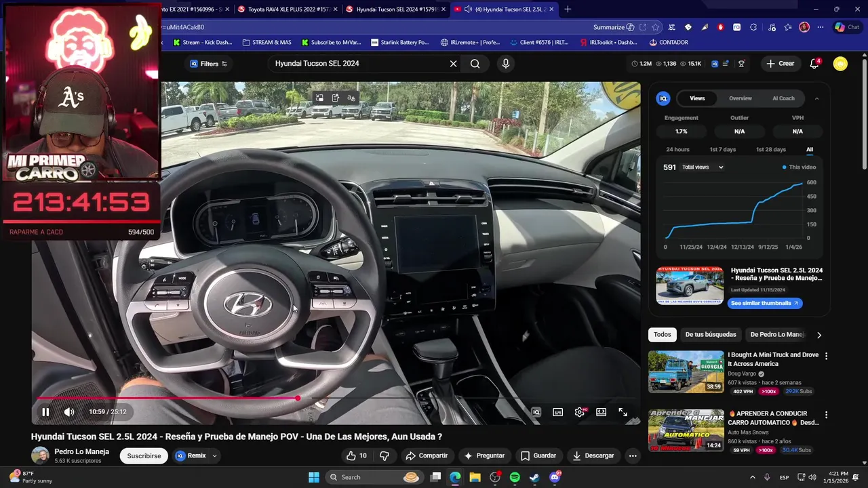This screenshot has width=868, height=488.
Task: Open the Windows Start menu
Action: pyautogui.click(x=314, y=477)
